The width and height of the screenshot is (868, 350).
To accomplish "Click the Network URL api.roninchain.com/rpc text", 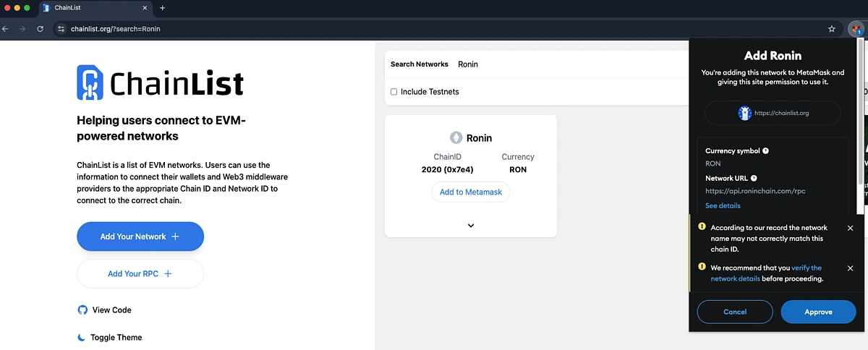I will pyautogui.click(x=755, y=192).
